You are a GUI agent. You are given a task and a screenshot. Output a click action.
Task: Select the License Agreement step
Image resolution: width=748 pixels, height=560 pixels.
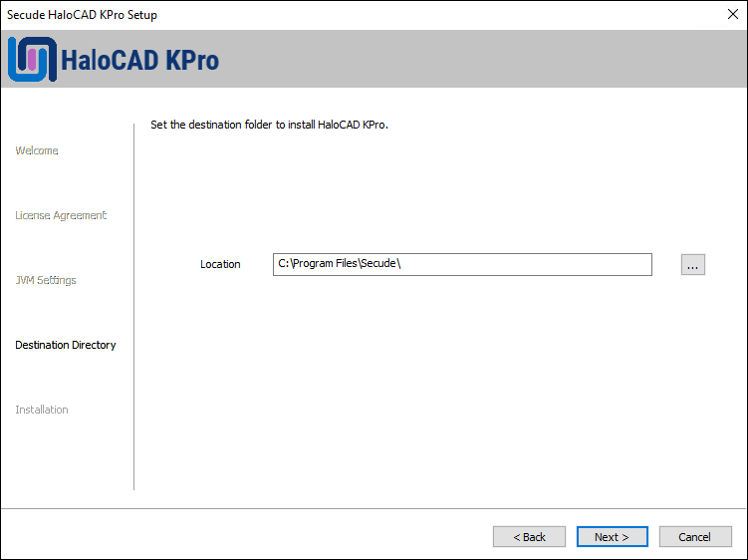point(61,215)
